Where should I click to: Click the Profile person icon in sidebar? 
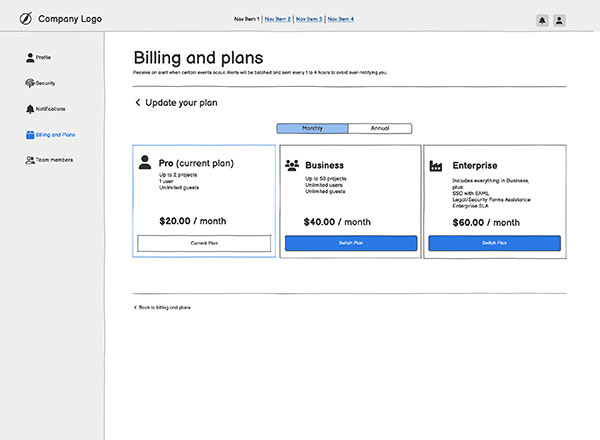tap(30, 57)
